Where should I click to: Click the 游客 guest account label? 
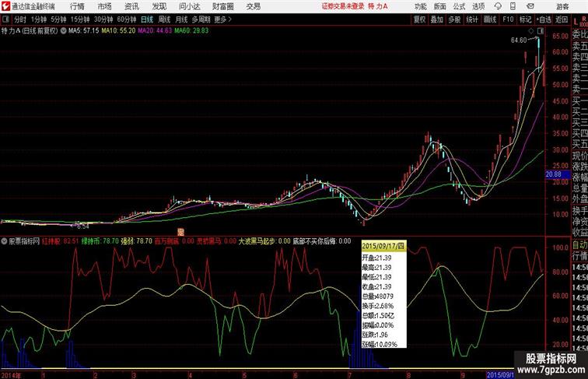pos(562,6)
